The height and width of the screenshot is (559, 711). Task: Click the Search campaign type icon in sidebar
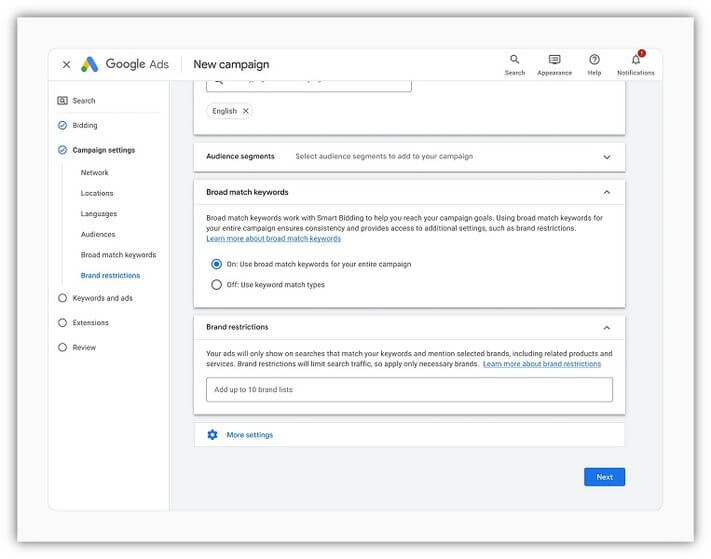[63, 101]
